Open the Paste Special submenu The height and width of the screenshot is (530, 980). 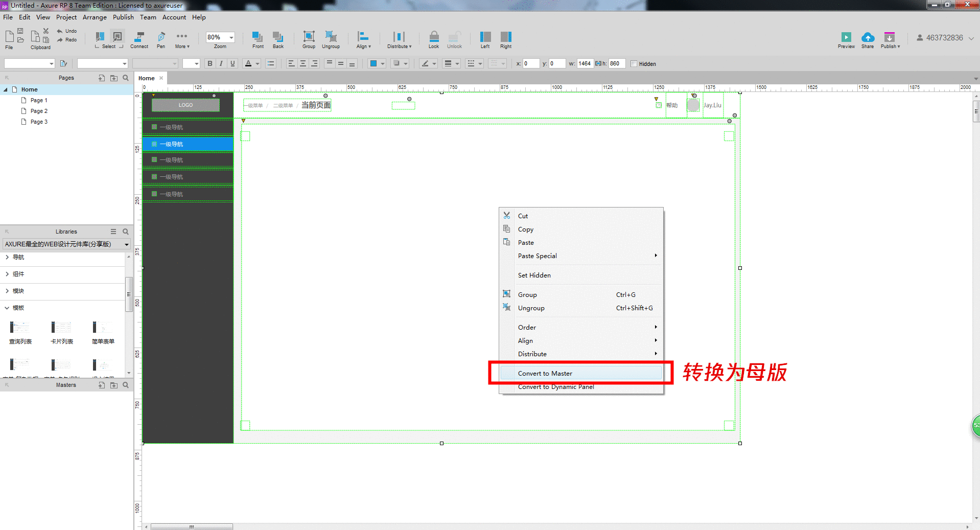tap(581, 256)
